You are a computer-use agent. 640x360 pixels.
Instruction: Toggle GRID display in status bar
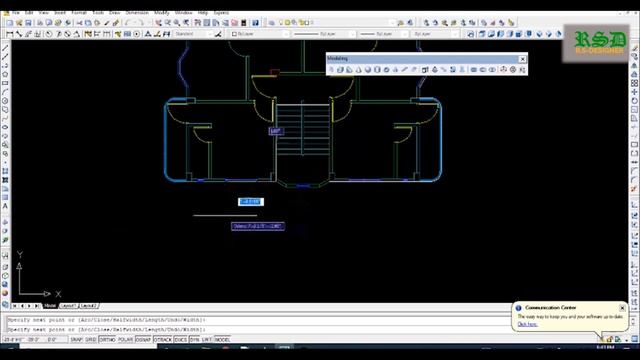[91, 340]
